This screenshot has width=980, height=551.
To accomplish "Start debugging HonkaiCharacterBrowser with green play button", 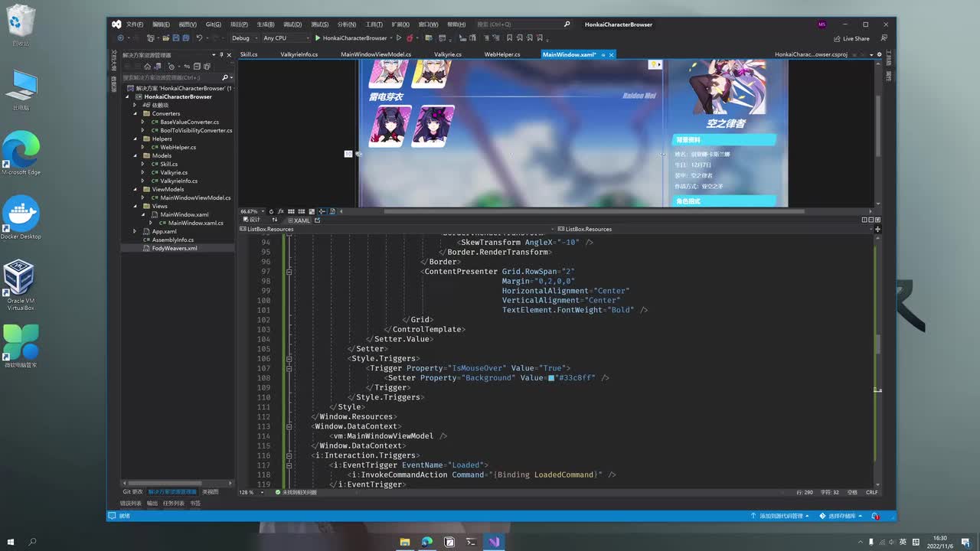I will point(351,38).
